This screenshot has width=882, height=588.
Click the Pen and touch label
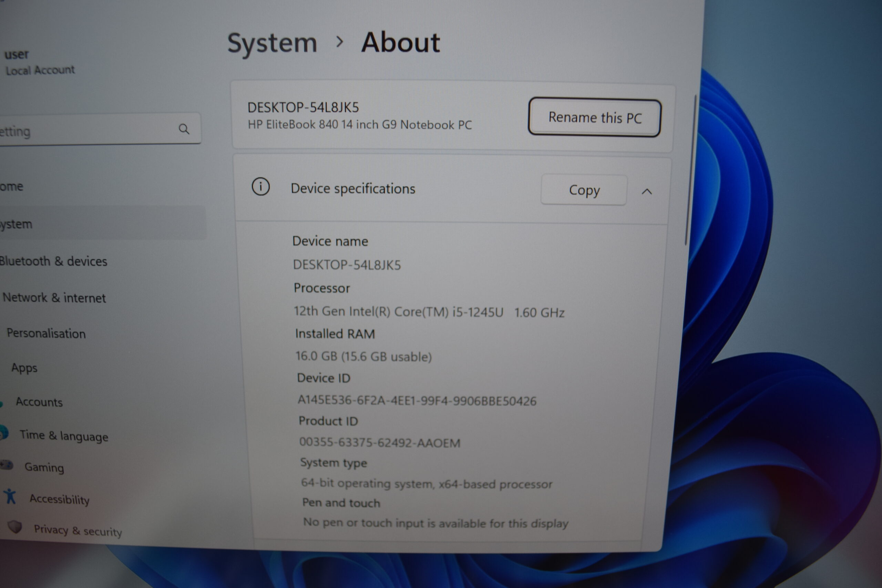pyautogui.click(x=341, y=503)
